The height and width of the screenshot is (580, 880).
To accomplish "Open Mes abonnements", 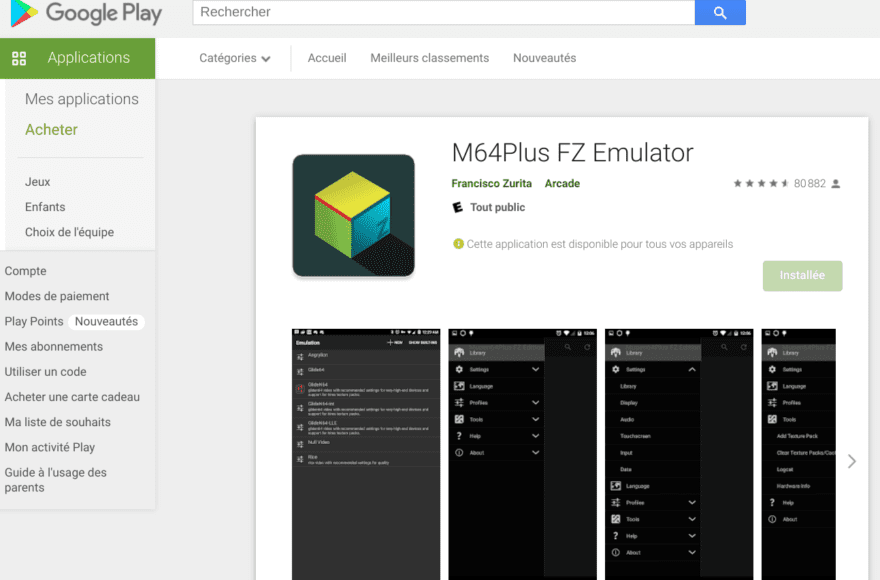I will click(53, 347).
